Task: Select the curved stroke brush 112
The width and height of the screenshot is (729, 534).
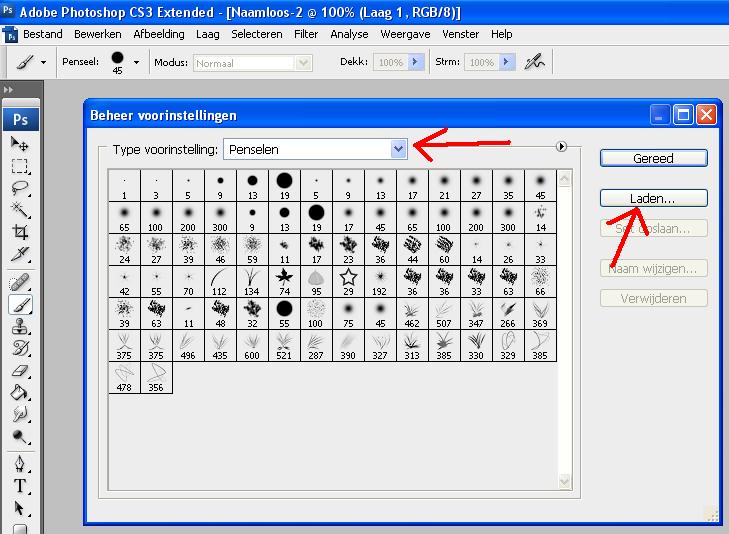Action: pos(220,282)
